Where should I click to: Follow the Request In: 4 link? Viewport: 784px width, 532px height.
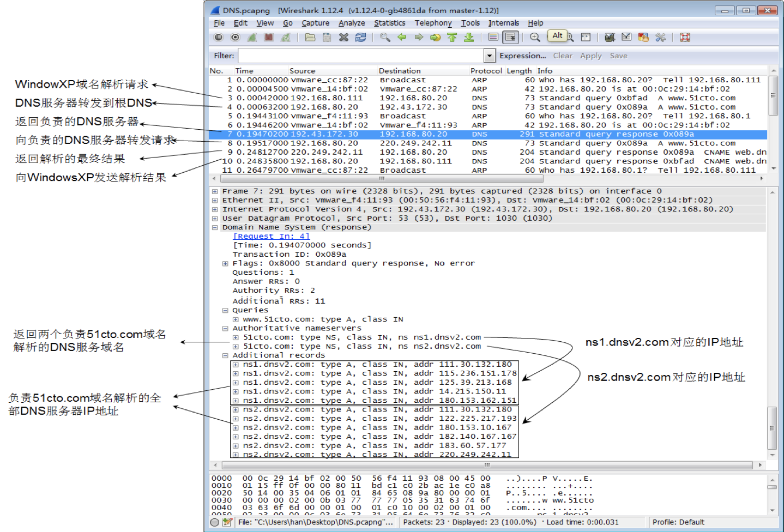(x=271, y=237)
